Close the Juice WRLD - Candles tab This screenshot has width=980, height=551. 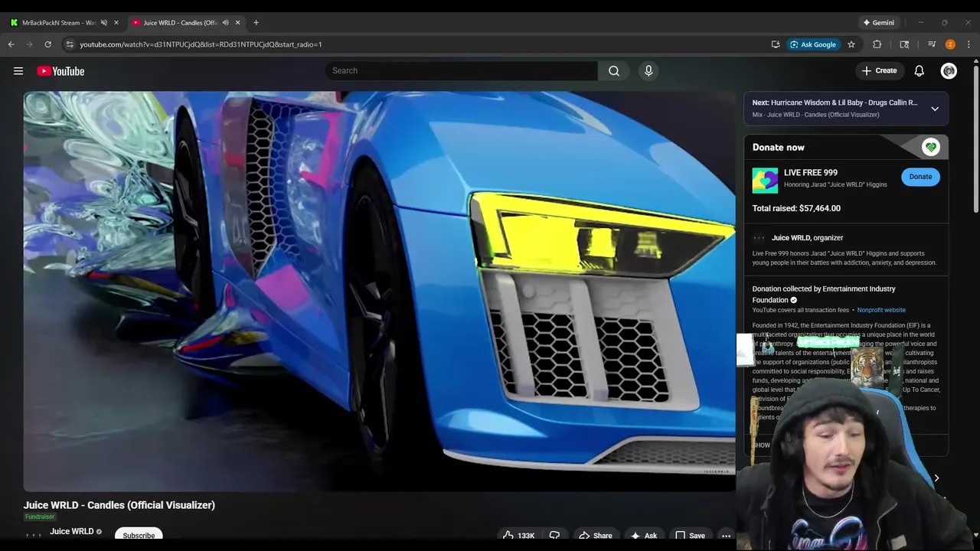[x=237, y=23]
